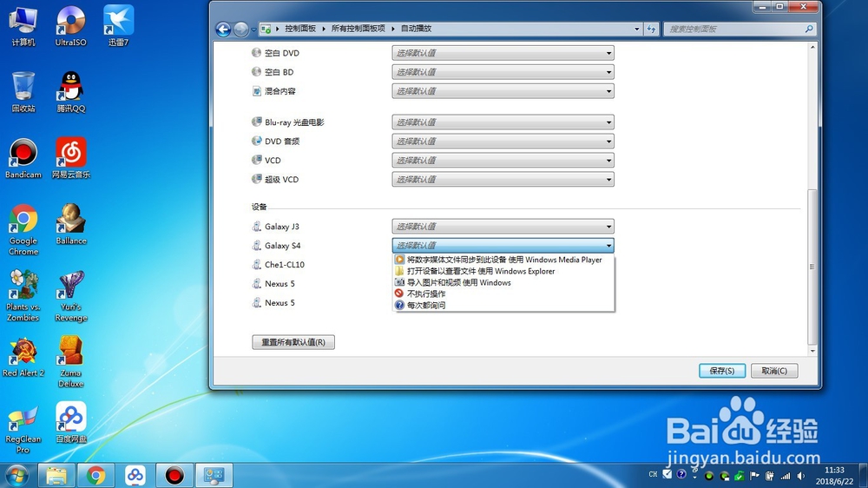Select the 迅雷7 desktop shortcut
Screen dimensions: 868x488
pos(118,26)
